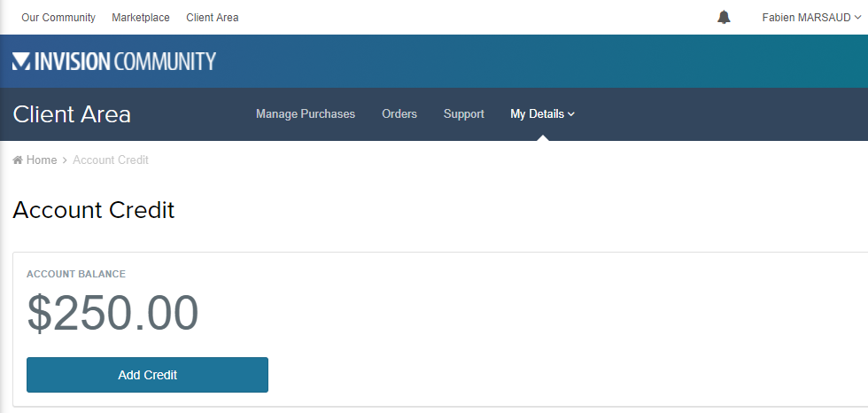Select the Home breadcrumb text link

42,160
